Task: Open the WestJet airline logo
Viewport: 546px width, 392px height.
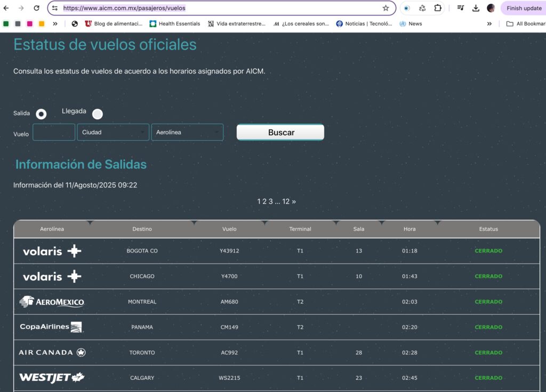Action: pos(51,377)
